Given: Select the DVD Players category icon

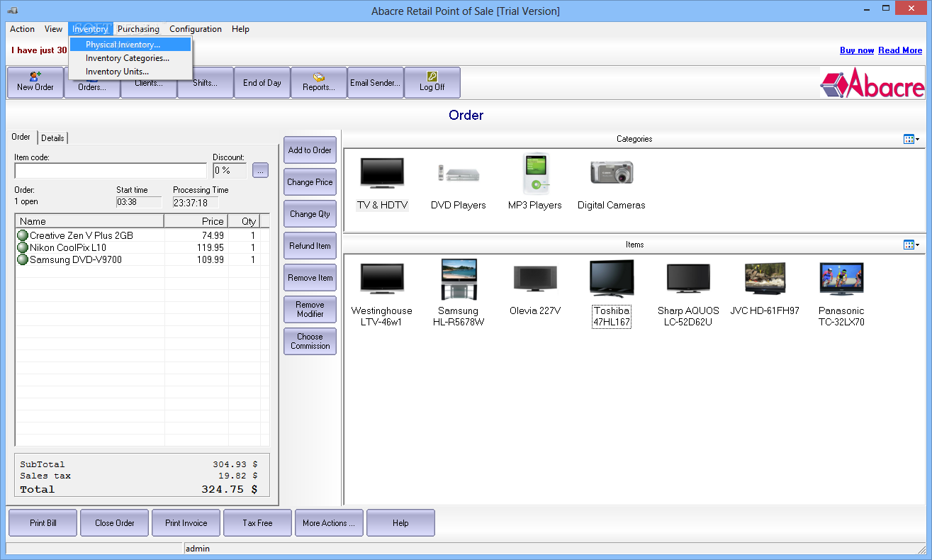Looking at the screenshot, I should coord(459,173).
